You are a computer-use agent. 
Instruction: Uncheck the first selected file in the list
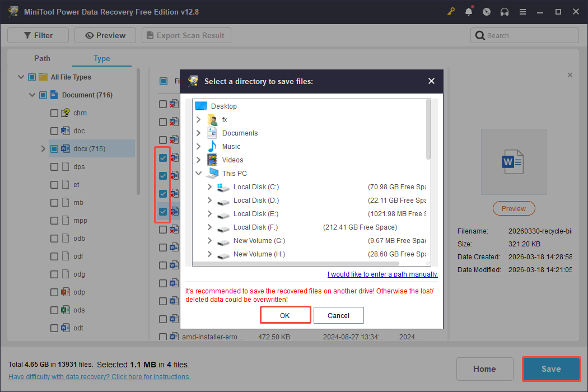[162, 157]
